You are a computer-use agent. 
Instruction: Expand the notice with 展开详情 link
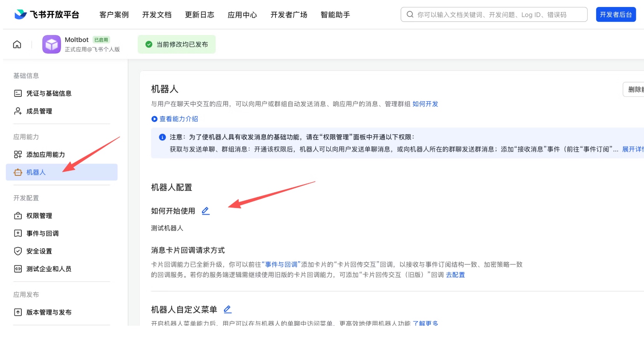click(632, 149)
